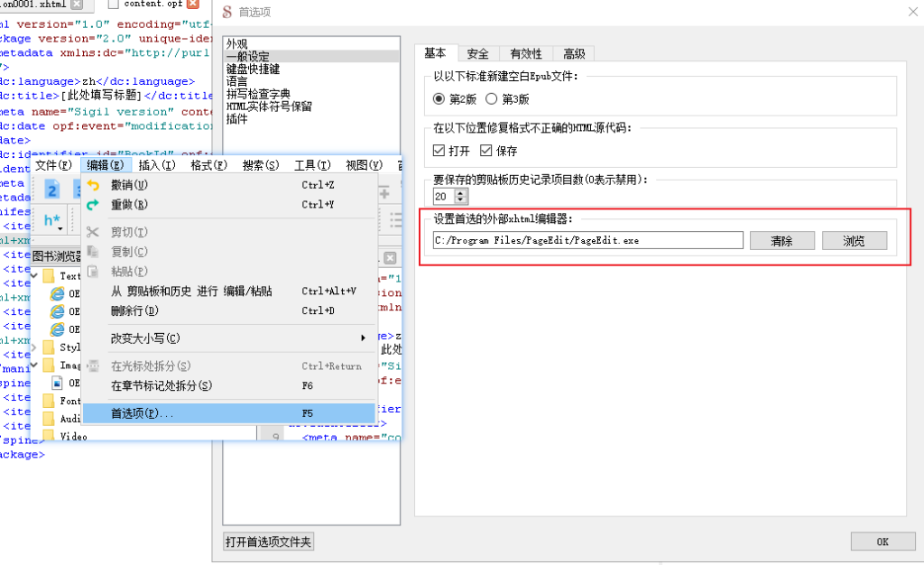Open the 搜索(S) menu
The image size is (924, 565).
click(x=261, y=165)
